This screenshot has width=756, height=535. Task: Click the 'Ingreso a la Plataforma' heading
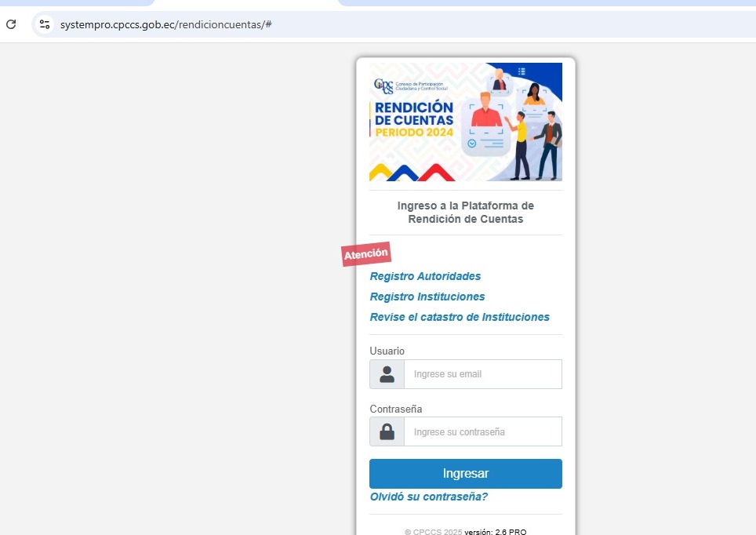(465, 213)
